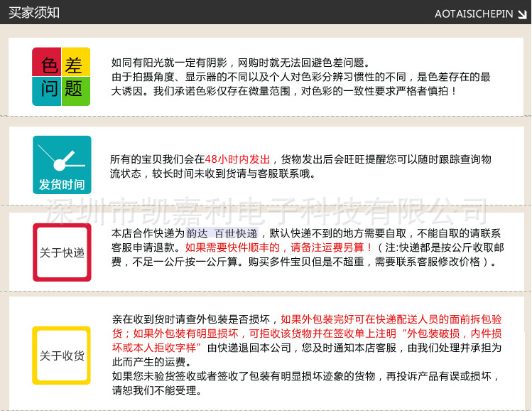
Task: Click the yellow 关于收货 icon
Action: (x=61, y=356)
